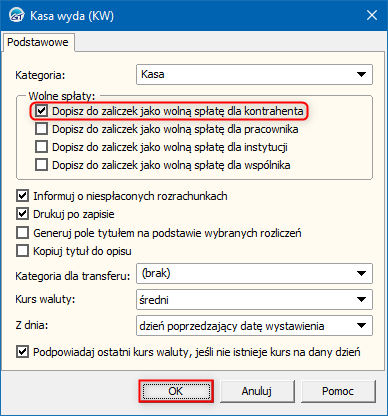Viewport: 388px width, 416px height.
Task: Enable wolną spłatę dla pracownika checkbox
Action: point(41,129)
